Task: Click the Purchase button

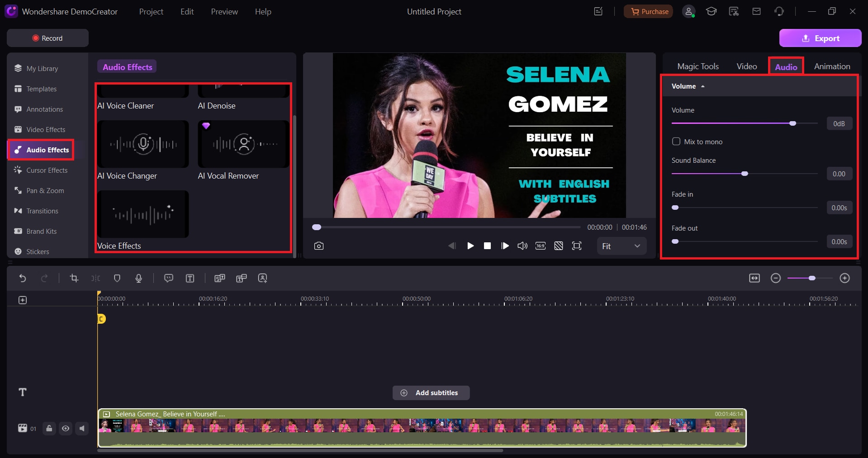Action: coord(648,12)
